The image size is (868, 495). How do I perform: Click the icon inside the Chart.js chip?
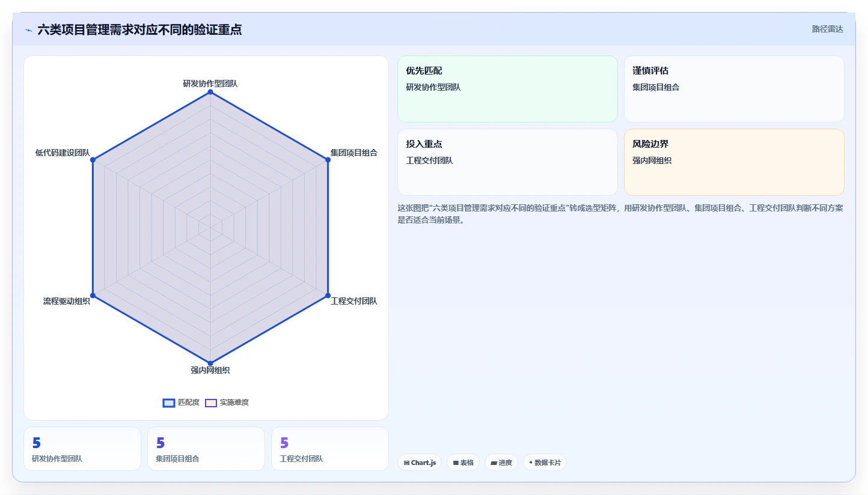tap(407, 463)
